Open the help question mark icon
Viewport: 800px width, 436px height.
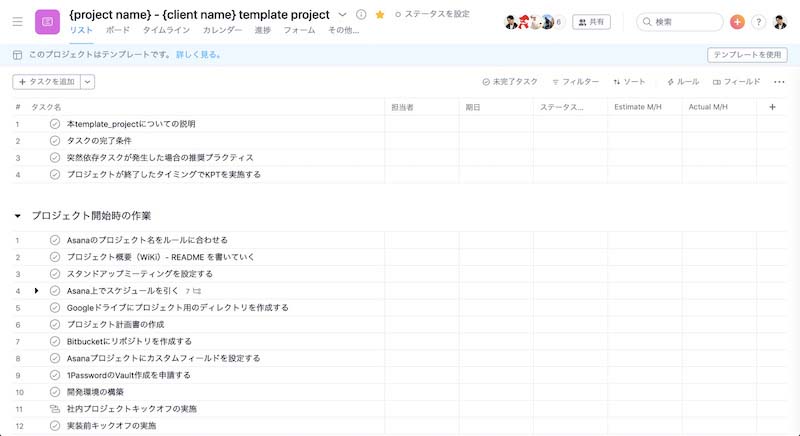[x=759, y=22]
